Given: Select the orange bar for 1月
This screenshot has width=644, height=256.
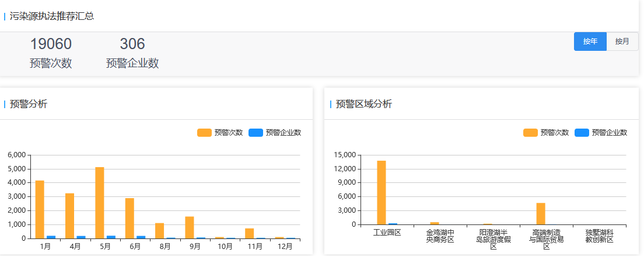Looking at the screenshot, I should pos(40,209).
